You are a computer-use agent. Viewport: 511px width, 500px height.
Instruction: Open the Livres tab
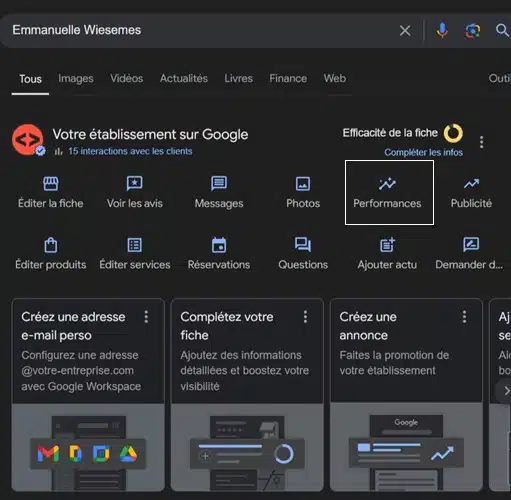[238, 78]
